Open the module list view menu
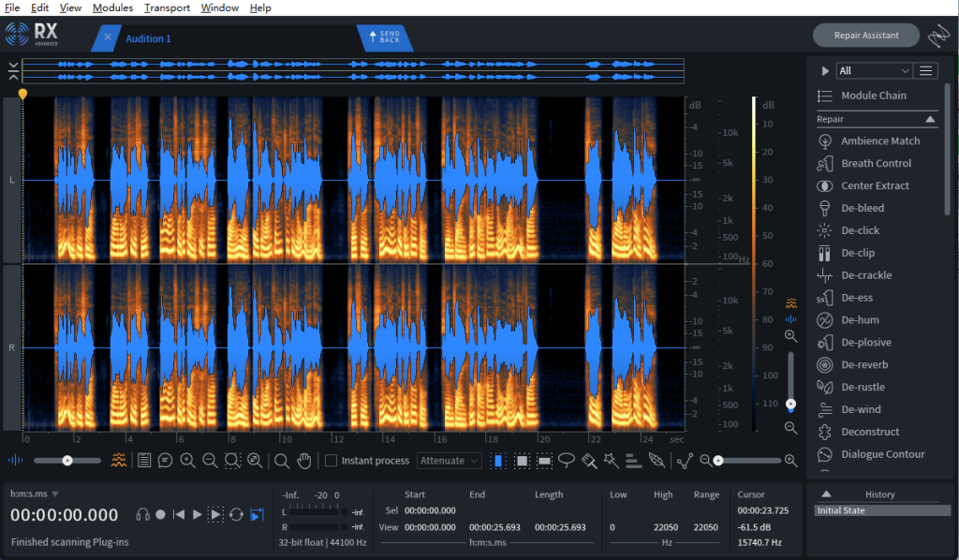Image resolution: width=959 pixels, height=560 pixels. (926, 71)
